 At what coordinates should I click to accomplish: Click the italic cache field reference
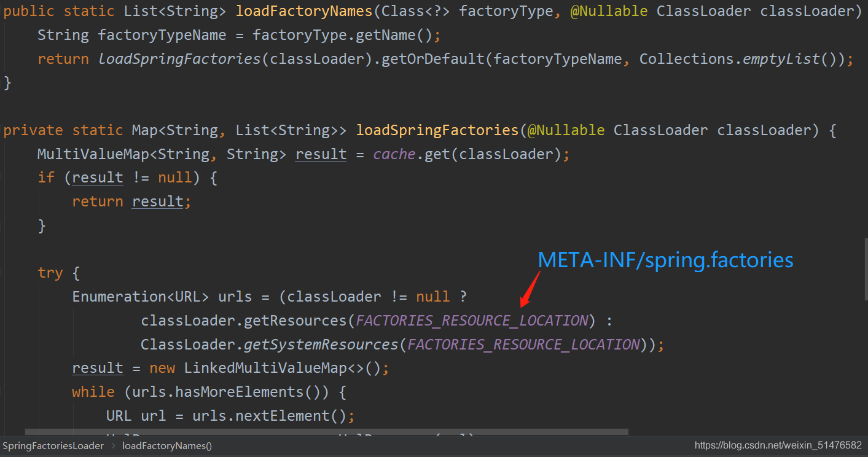point(394,154)
